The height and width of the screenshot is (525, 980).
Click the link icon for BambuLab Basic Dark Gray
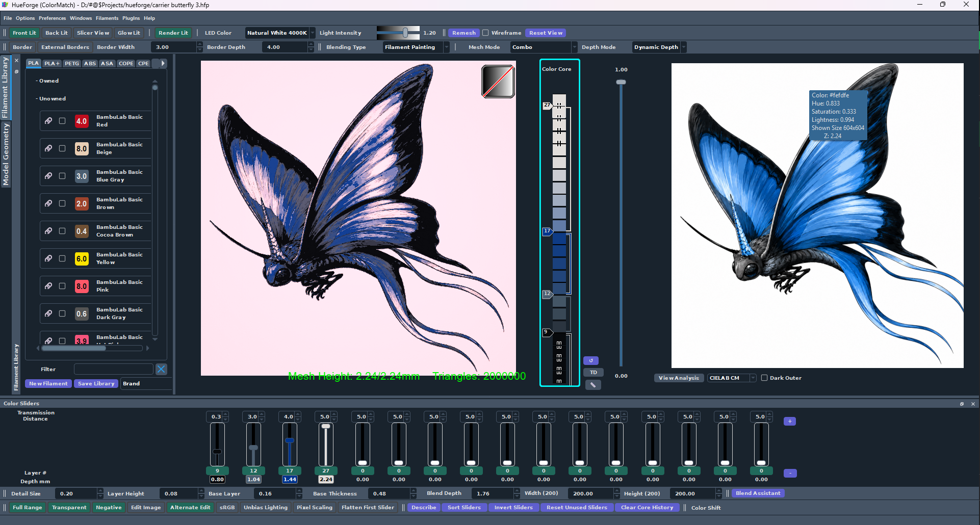(48, 313)
